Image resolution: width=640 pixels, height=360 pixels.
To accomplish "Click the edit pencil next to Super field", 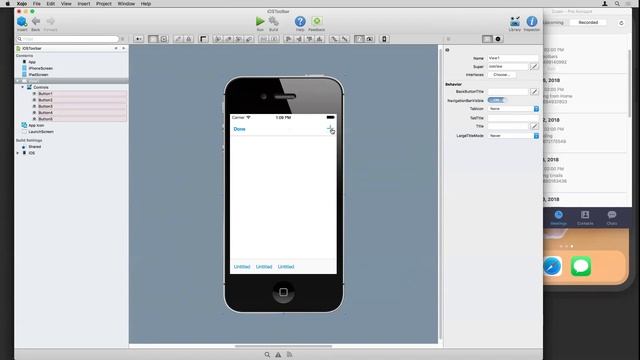I will pos(534,66).
